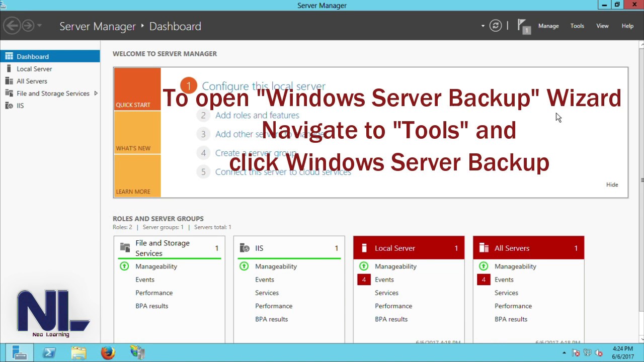
Task: Open navigation history dropdown next to the Forward arrow
Action: click(x=40, y=26)
